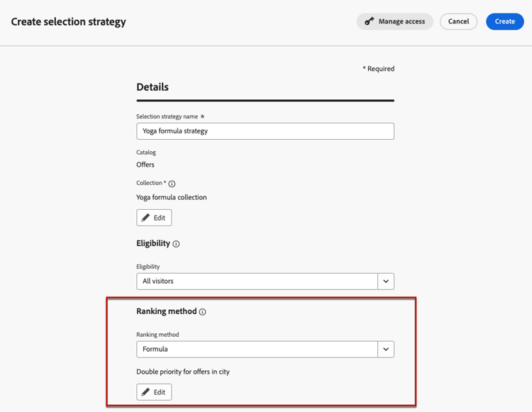Focus the Selection strategy name field
Screen dimensions: 532x412
pyautogui.click(x=265, y=131)
